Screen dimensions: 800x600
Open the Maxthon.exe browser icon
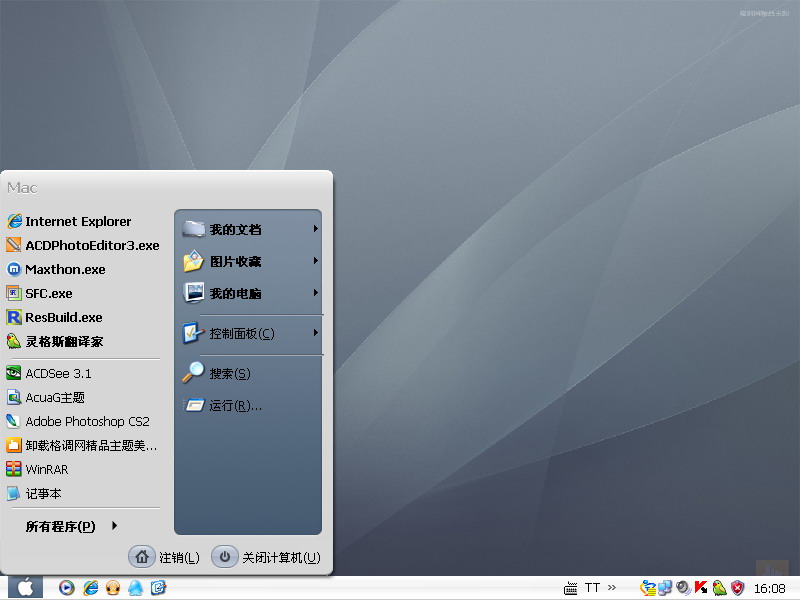click(x=14, y=269)
